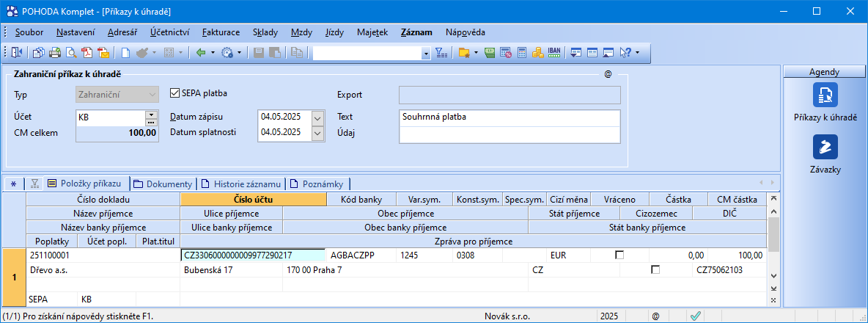Create new record with blank page icon
The height and width of the screenshot is (323, 868).
125,53
